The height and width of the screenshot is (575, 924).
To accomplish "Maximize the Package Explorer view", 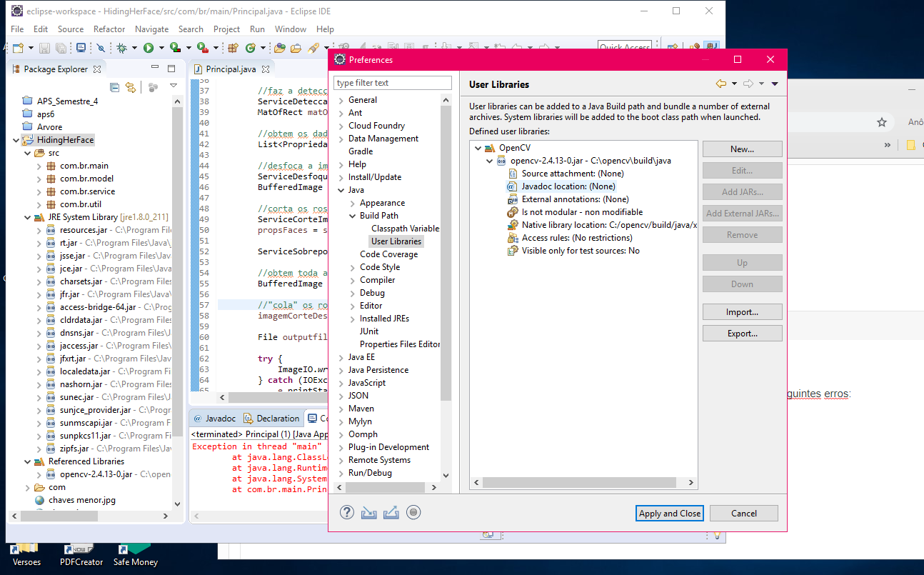I will click(171, 69).
